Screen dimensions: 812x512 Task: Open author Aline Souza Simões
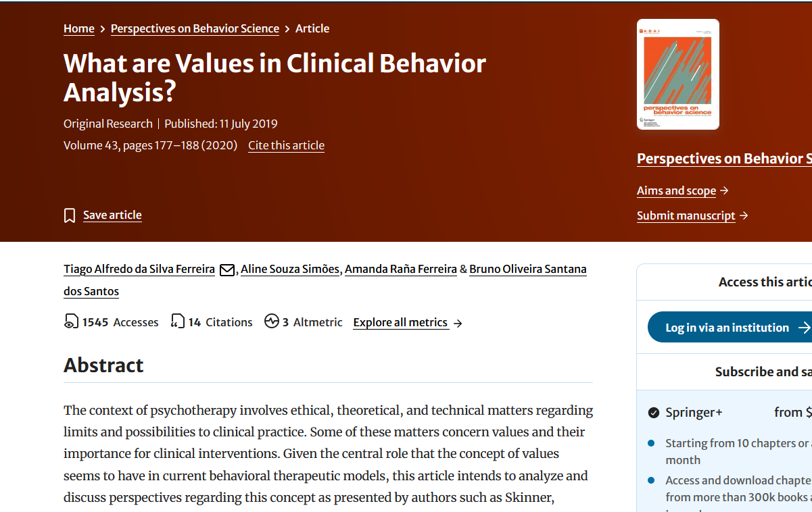(290, 269)
